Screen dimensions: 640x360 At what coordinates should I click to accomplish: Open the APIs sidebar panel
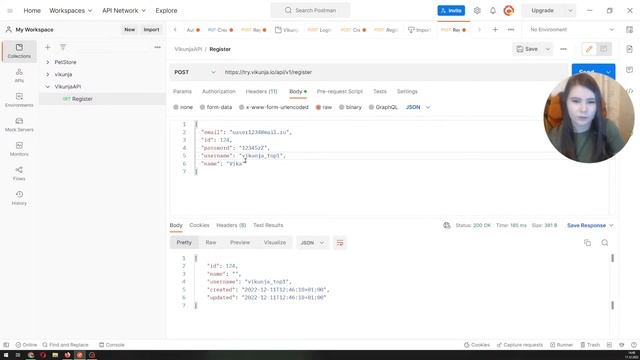coord(19,76)
